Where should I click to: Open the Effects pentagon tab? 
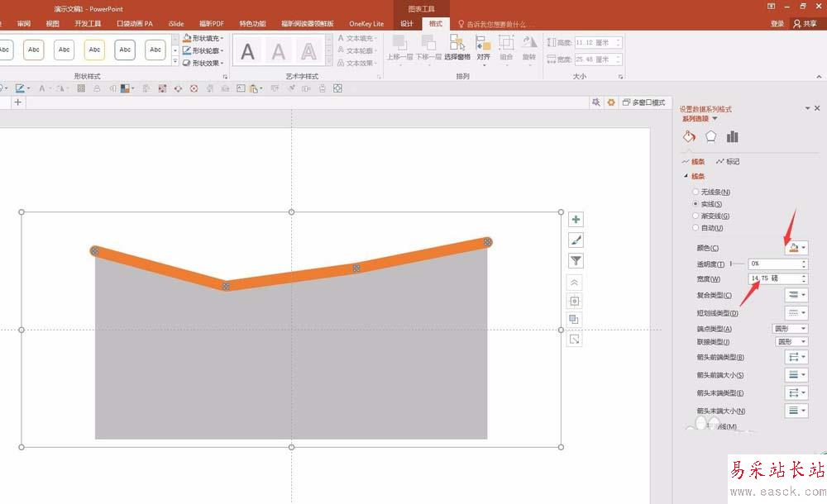[x=711, y=136]
